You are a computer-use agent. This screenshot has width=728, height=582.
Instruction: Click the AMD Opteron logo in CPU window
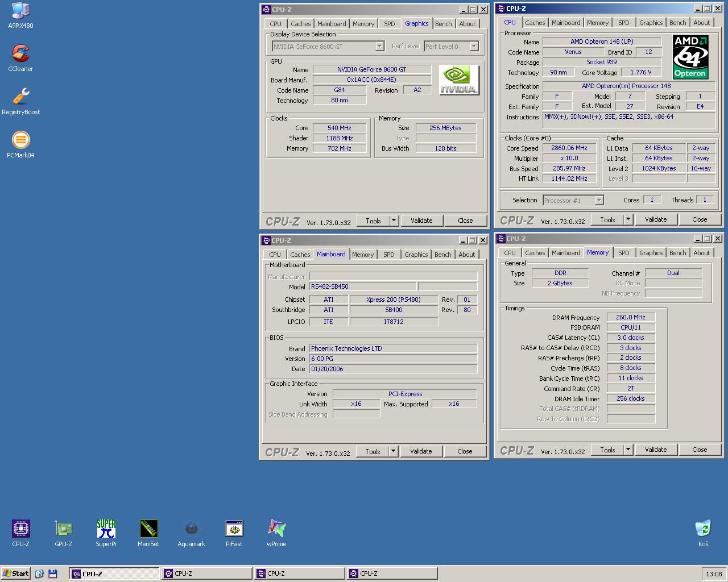(x=690, y=56)
